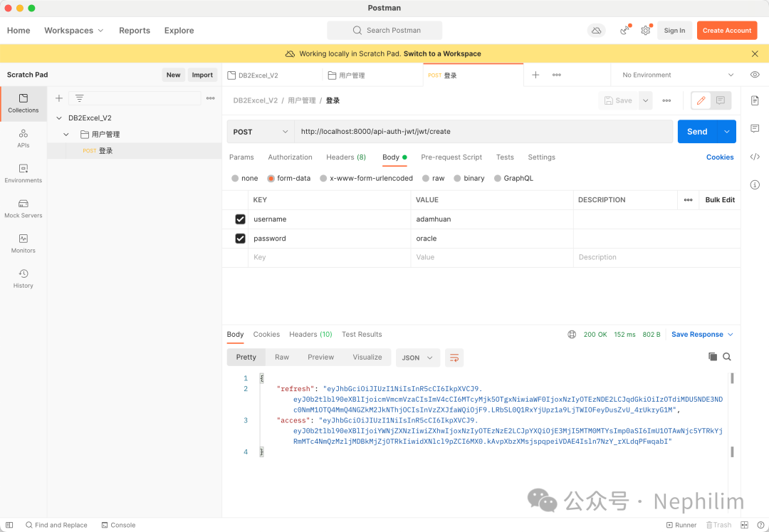Viewport: 769px width, 532px height.
Task: Open tab bar three-dot options menu
Action: point(557,75)
